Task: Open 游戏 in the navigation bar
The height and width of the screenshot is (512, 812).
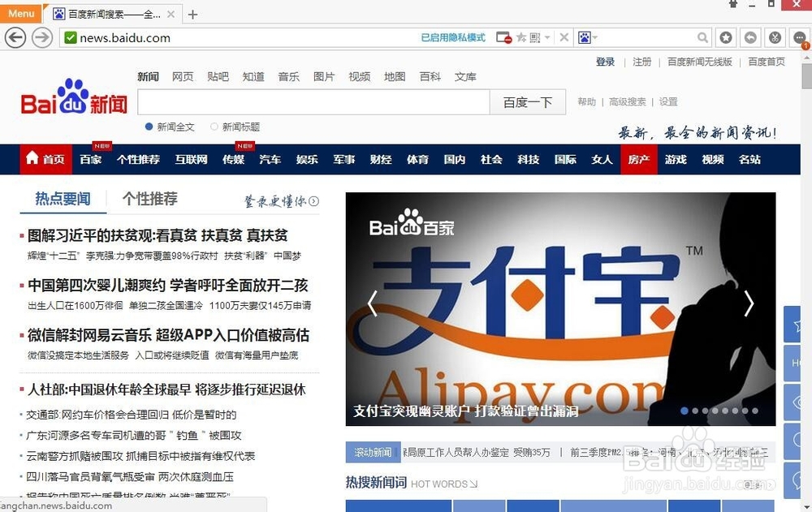Action: (x=676, y=159)
